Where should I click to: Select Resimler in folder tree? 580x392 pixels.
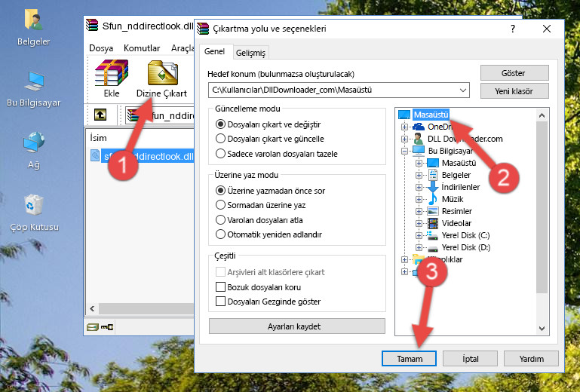[457, 211]
